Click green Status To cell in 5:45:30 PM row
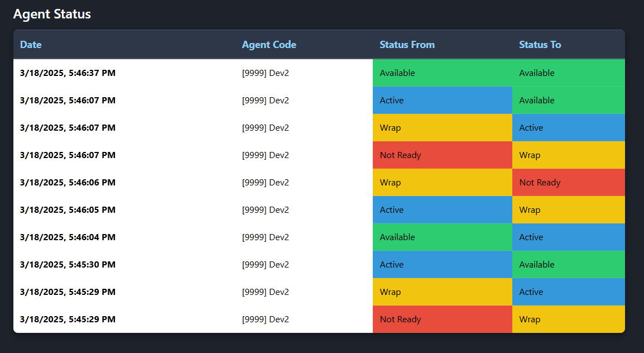 [568, 265]
